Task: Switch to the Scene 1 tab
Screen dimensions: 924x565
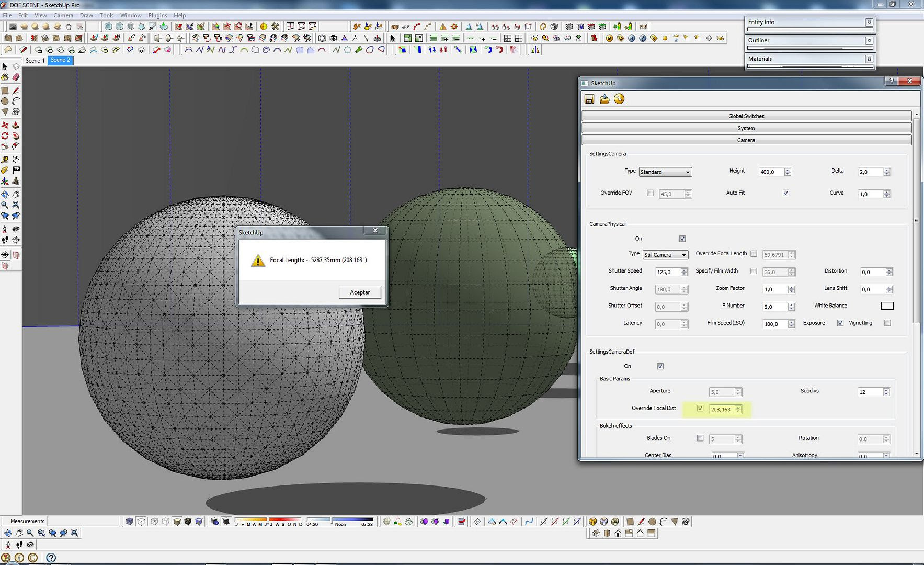Action: 35,61
